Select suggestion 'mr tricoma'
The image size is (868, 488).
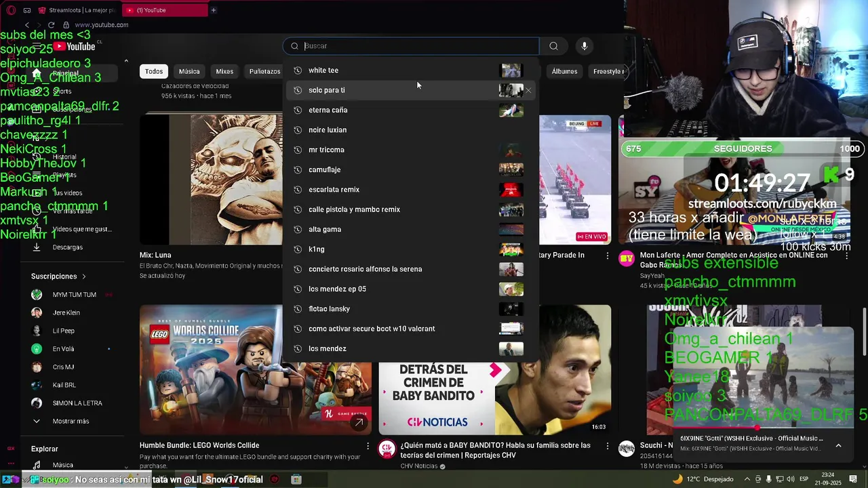pos(411,150)
